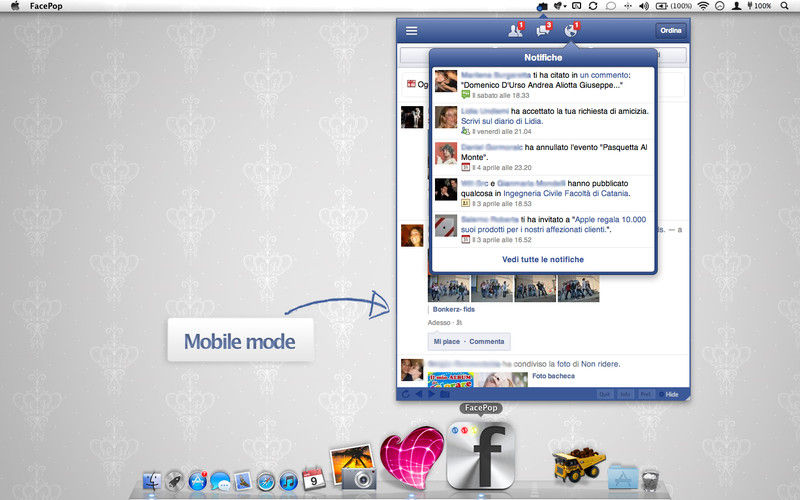The height and width of the screenshot is (500, 800).
Task: Close the Notifiche popup via globe icon
Action: tap(571, 30)
